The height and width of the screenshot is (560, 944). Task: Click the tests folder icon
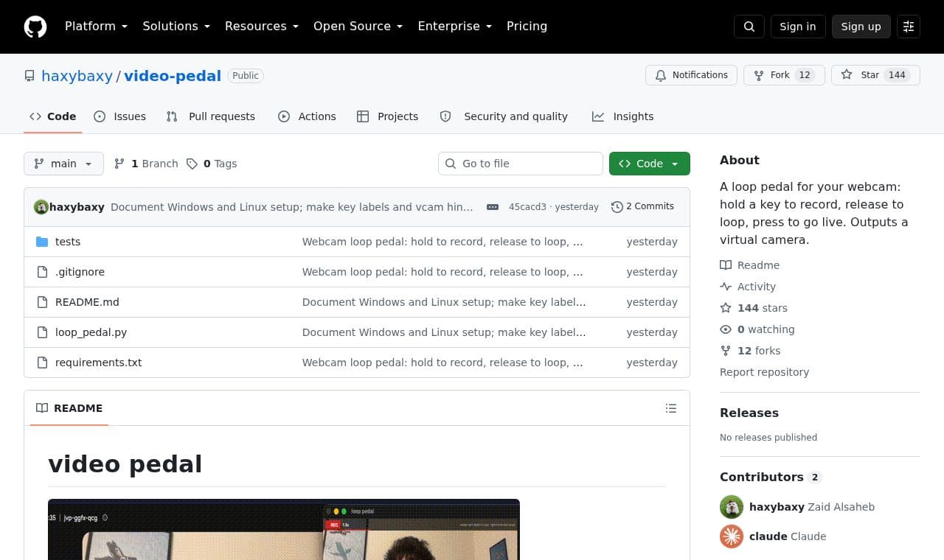(x=42, y=242)
